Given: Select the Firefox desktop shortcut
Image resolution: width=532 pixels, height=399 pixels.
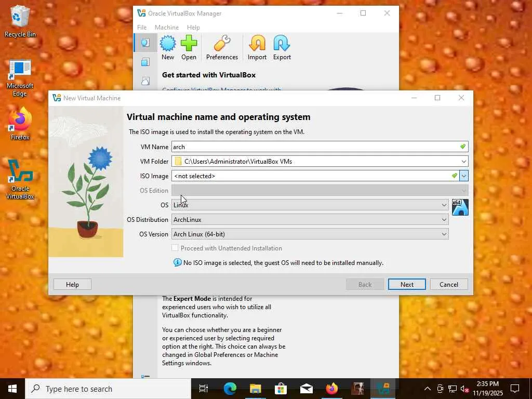Looking at the screenshot, I should click(20, 124).
